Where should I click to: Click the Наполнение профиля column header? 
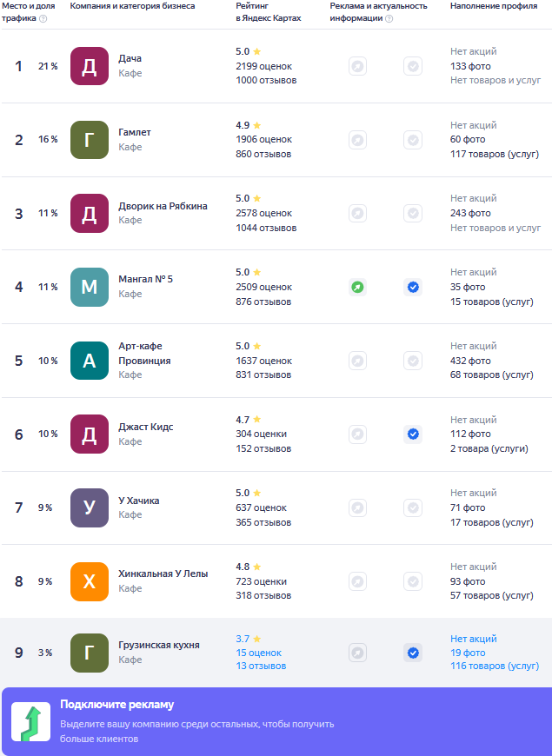pyautogui.click(x=494, y=6)
